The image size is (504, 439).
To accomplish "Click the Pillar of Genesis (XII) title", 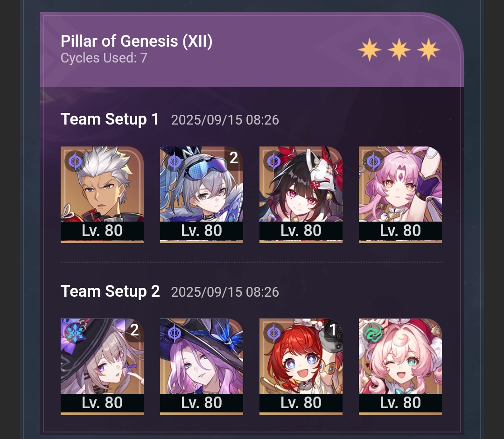I will coord(136,41).
